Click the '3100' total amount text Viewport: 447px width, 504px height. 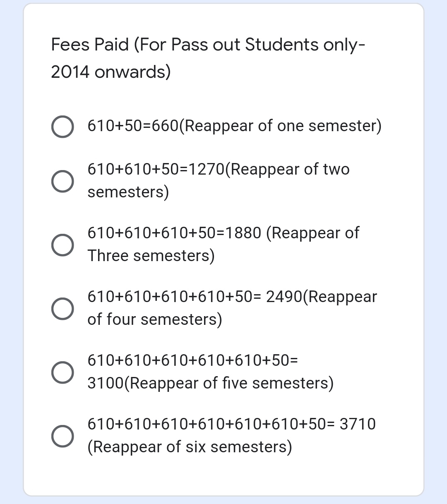(106, 383)
